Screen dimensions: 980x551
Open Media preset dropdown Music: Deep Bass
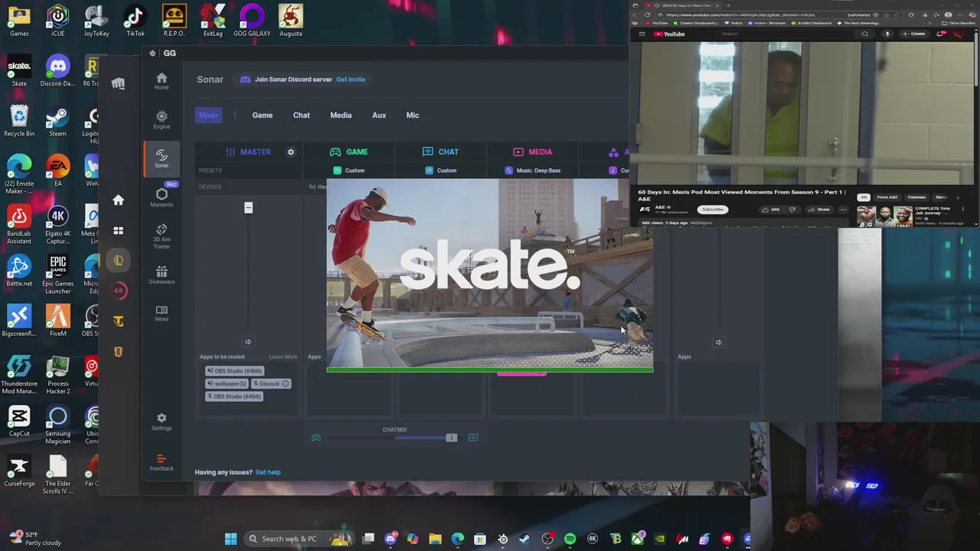point(533,171)
